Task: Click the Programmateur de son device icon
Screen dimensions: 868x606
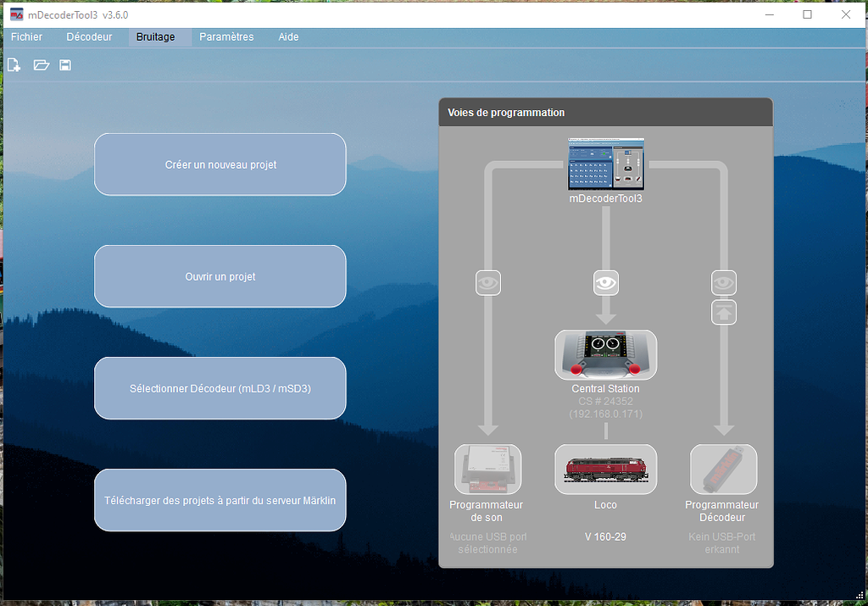Action: point(487,469)
